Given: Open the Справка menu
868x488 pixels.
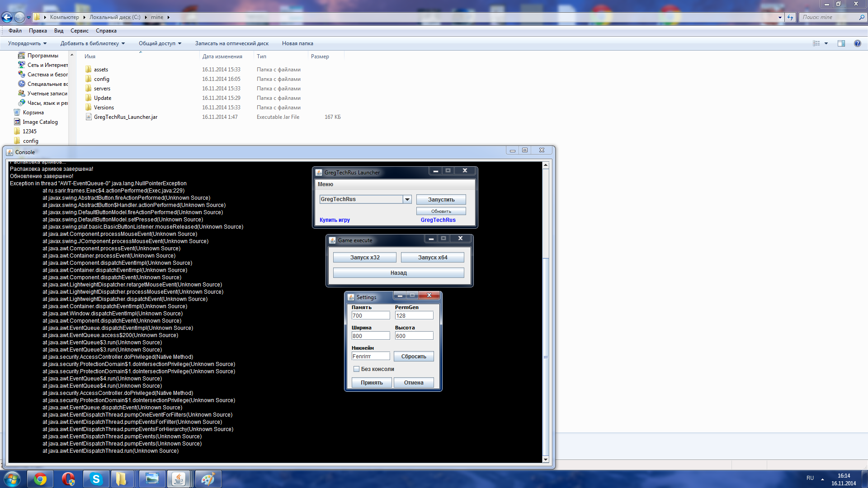Looking at the screenshot, I should point(106,31).
